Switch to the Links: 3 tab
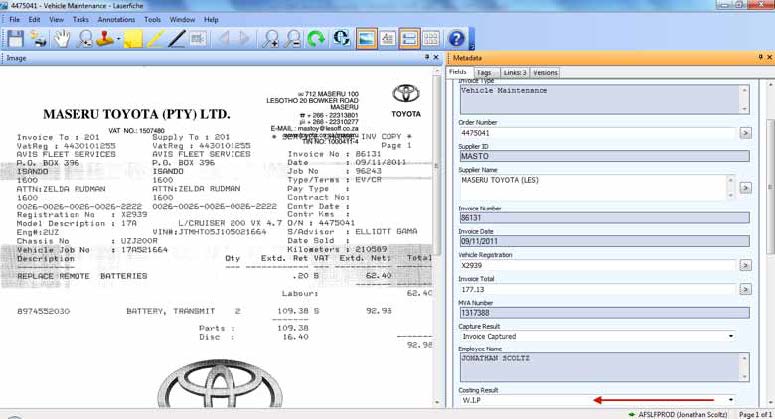This screenshot has width=775, height=419. coord(515,73)
